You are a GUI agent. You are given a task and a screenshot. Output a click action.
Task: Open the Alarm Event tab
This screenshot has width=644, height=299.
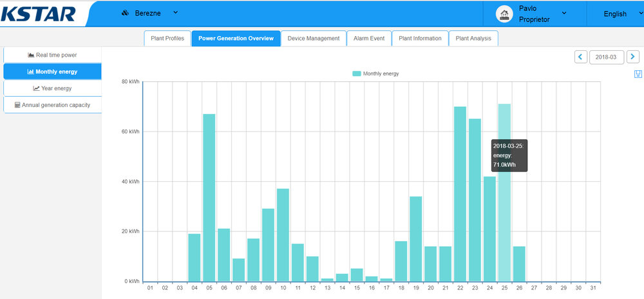click(369, 39)
